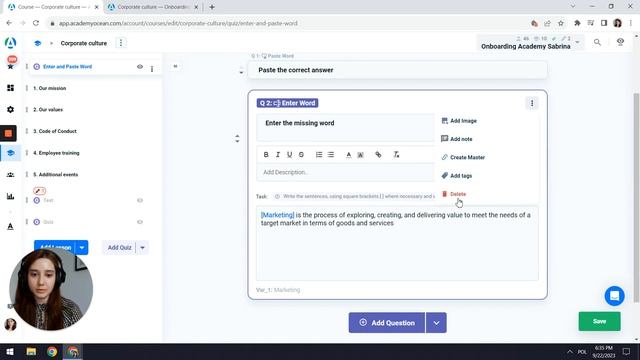Click the orange square sidebar icon
Image resolution: width=640 pixels, height=360 pixels.
8,133
